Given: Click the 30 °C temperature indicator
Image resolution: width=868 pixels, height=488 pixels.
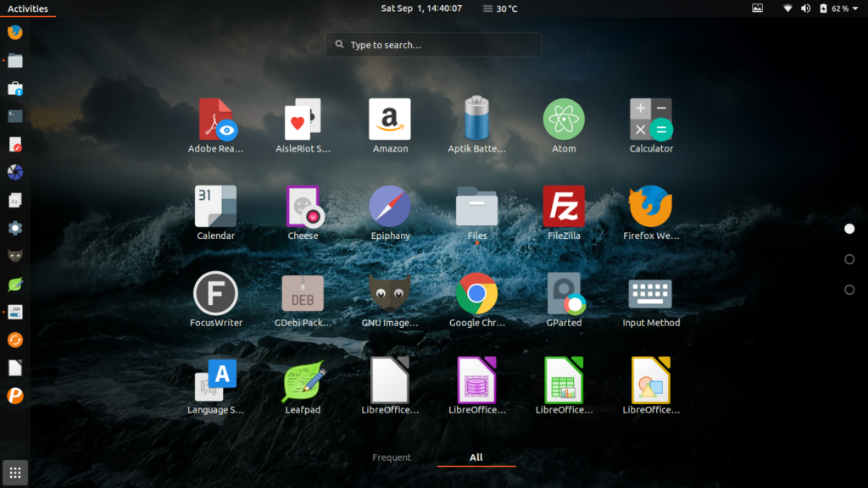Looking at the screenshot, I should 500,8.
